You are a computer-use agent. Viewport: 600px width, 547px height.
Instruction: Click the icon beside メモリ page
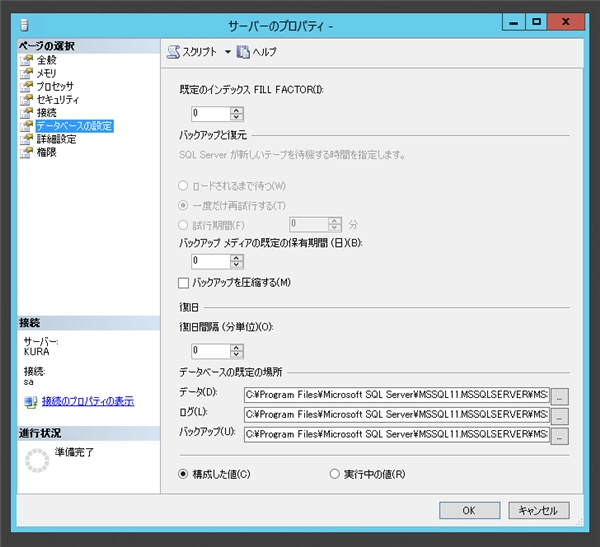click(x=26, y=73)
